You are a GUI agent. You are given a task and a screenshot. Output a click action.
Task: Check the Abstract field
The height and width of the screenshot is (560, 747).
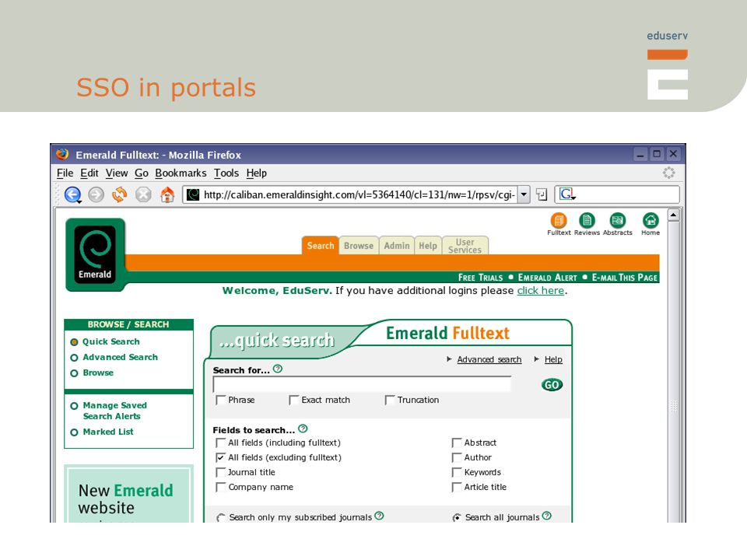[457, 443]
